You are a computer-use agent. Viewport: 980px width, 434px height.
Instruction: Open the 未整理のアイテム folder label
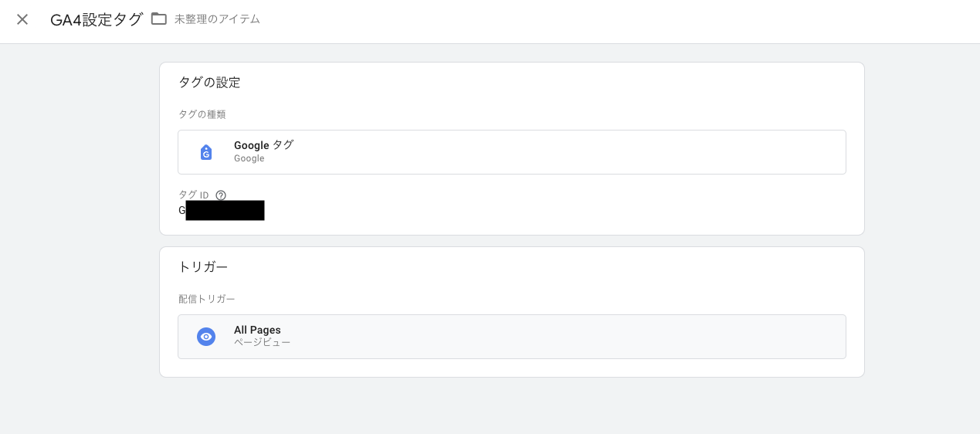click(217, 19)
